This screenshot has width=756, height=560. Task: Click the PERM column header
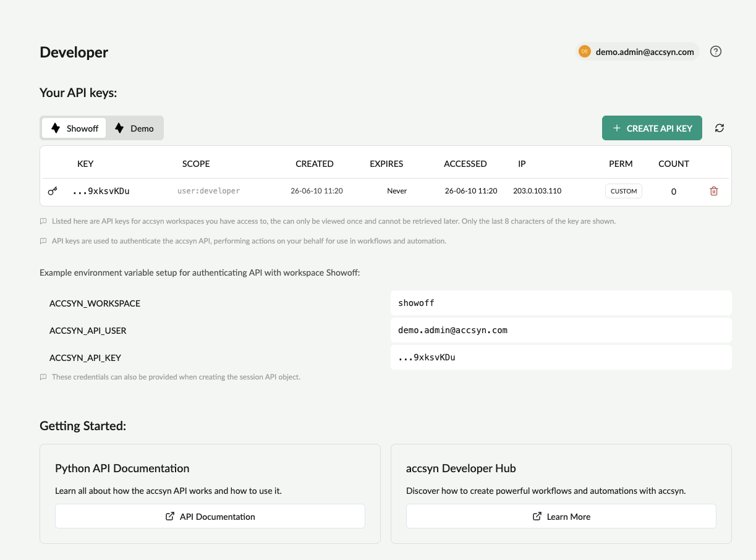(621, 164)
